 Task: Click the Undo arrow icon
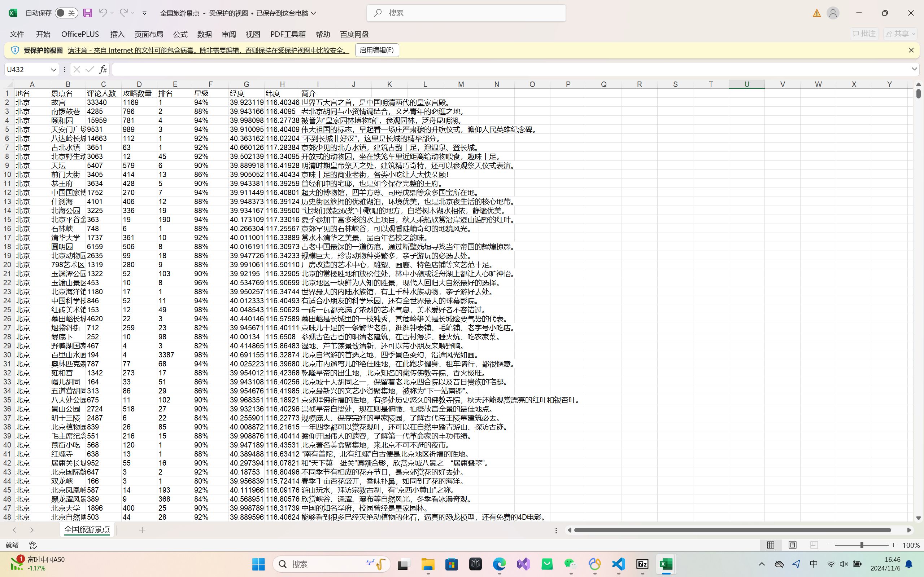pyautogui.click(x=103, y=13)
